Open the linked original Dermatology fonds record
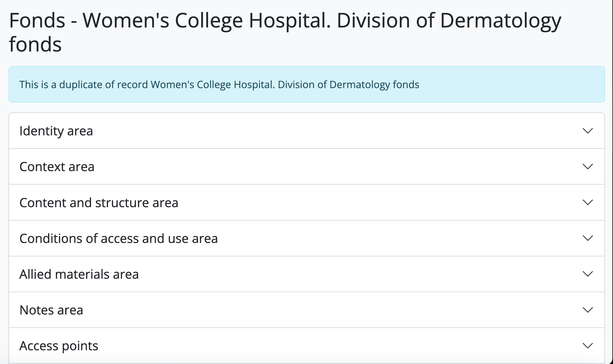The image size is (613, 364). pyautogui.click(x=285, y=85)
